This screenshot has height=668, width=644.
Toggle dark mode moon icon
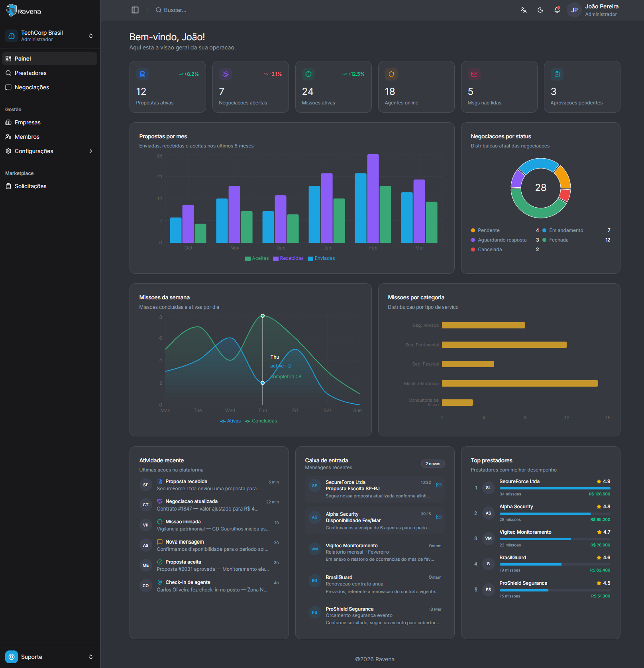(540, 10)
